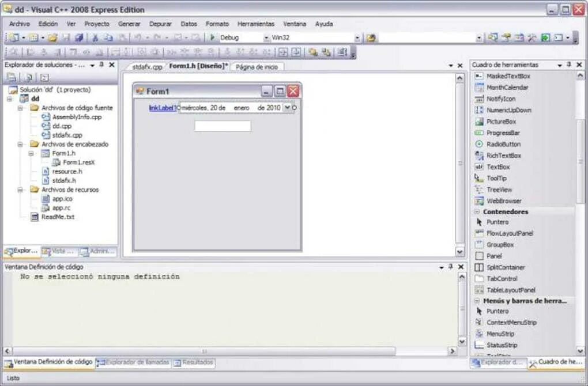Screen dimensions: 588x386
Task: Toggle auto-hide pin on Cuadro de herramientas
Action: click(x=569, y=65)
